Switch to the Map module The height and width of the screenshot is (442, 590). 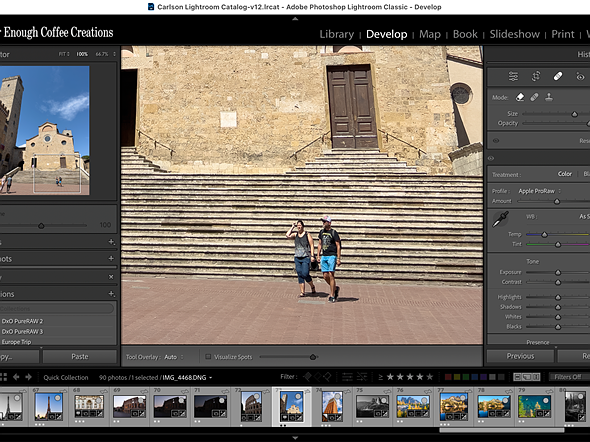point(430,34)
